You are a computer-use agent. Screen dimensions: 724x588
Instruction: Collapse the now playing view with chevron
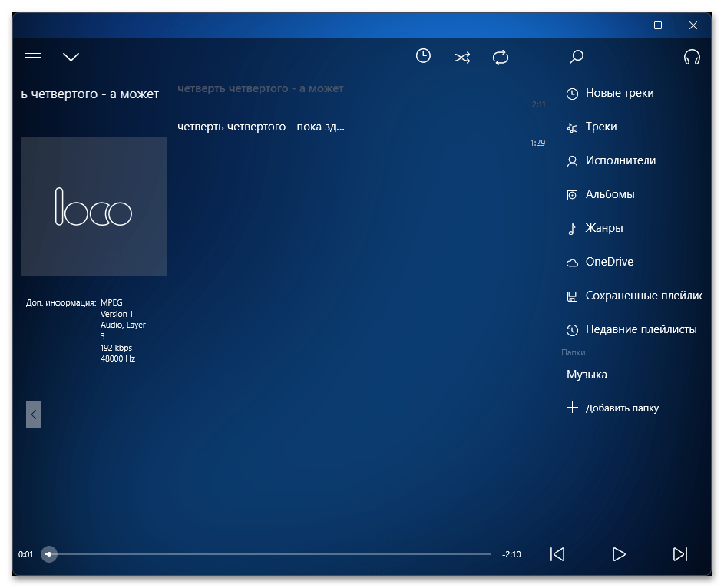click(x=71, y=57)
